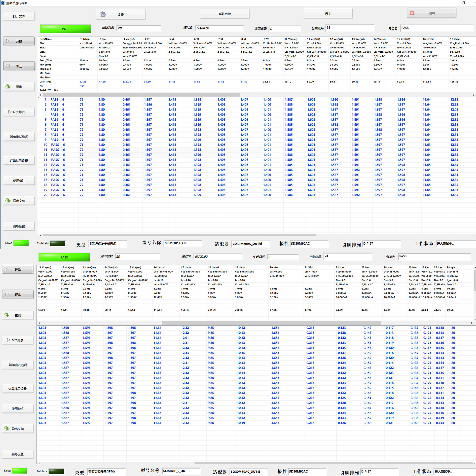
Task: Toggle the dark Outdata indicator in the lower panel
Action: [x=56, y=471]
